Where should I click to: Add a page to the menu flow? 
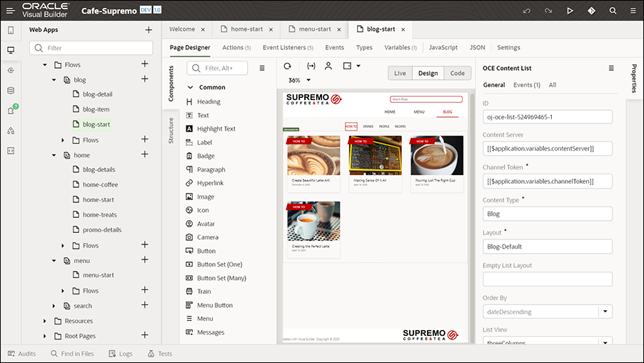click(x=144, y=260)
